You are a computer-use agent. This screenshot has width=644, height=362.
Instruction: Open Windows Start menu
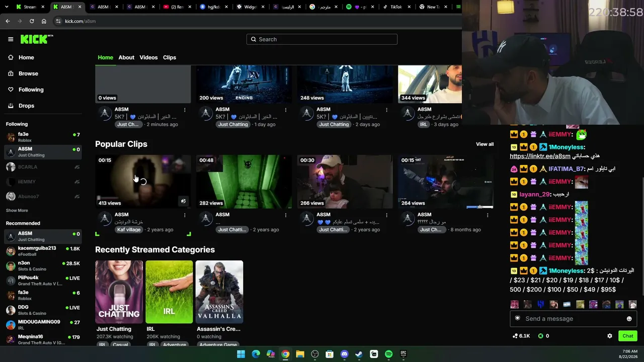click(x=241, y=354)
